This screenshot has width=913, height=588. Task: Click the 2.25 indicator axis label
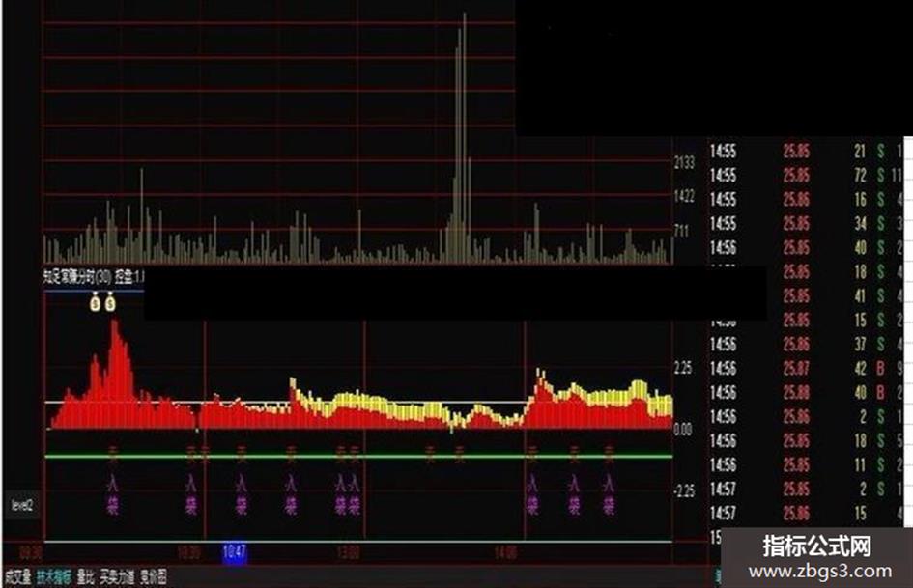(x=684, y=368)
